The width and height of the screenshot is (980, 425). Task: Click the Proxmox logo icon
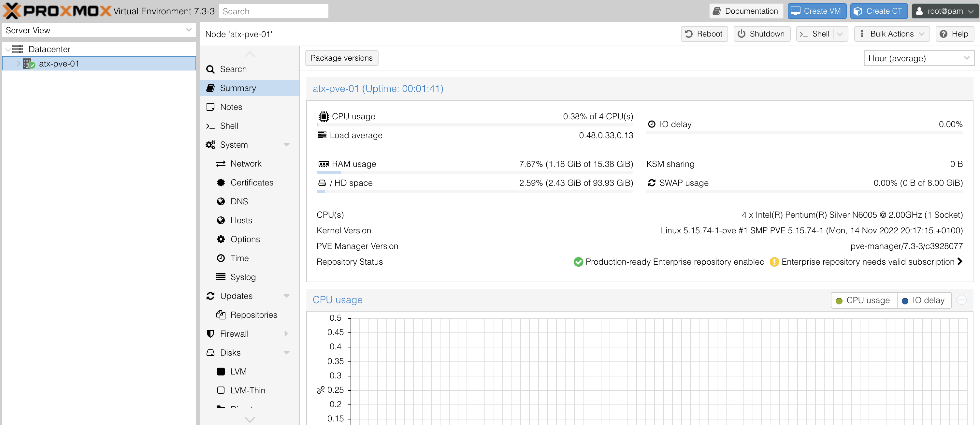click(11, 11)
